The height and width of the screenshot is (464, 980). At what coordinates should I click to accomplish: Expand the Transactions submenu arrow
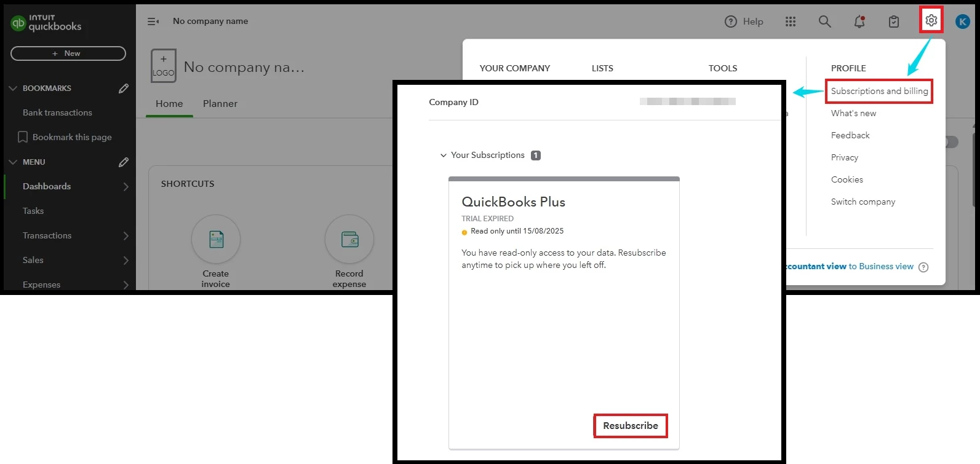point(125,236)
